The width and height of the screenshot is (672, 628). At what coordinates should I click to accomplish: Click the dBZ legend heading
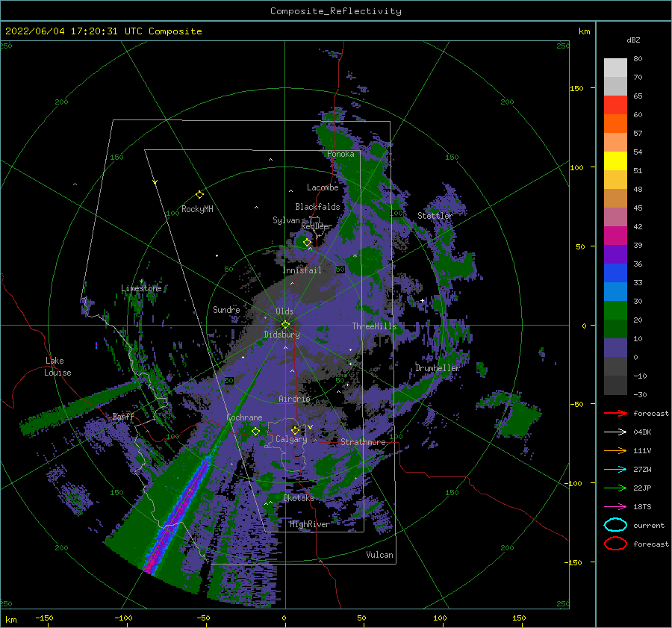(633, 40)
